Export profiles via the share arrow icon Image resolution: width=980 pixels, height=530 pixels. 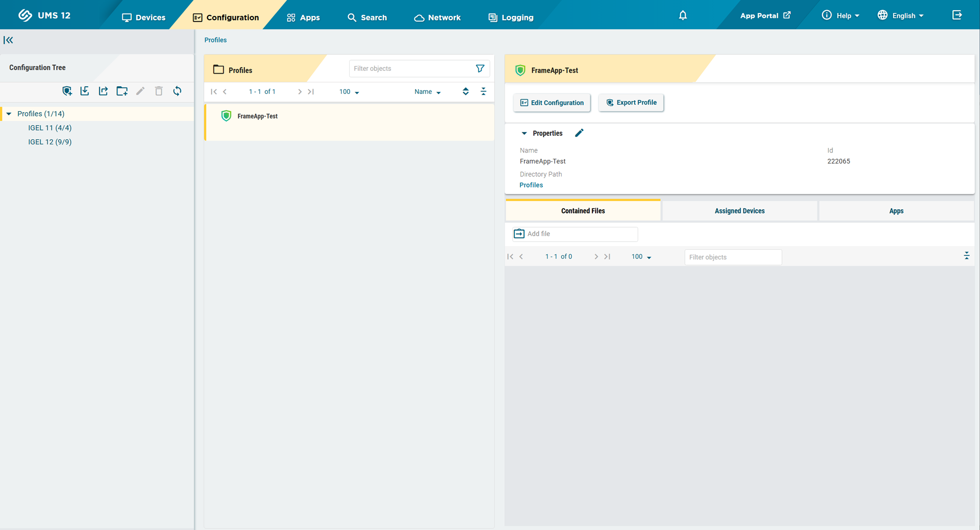[103, 91]
